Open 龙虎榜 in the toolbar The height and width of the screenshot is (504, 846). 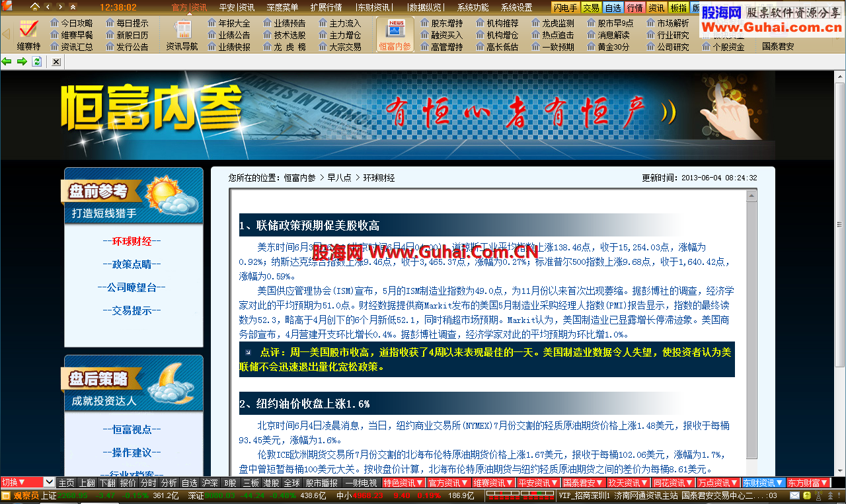(x=284, y=47)
